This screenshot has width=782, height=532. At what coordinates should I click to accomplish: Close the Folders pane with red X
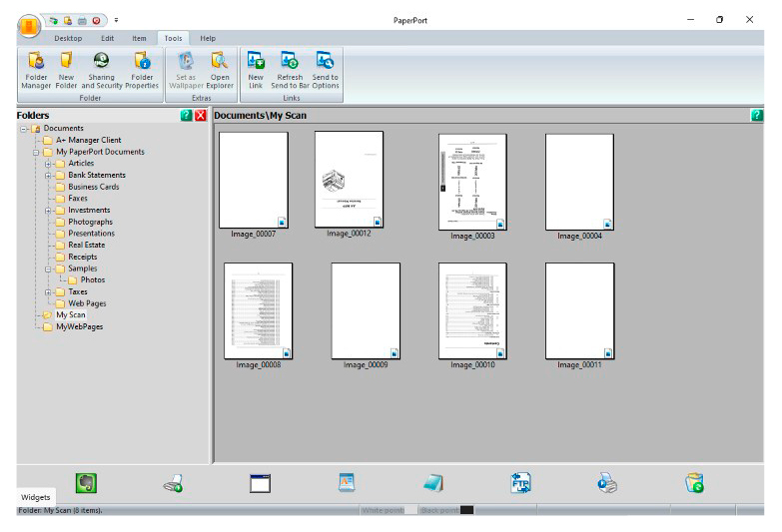coord(201,115)
